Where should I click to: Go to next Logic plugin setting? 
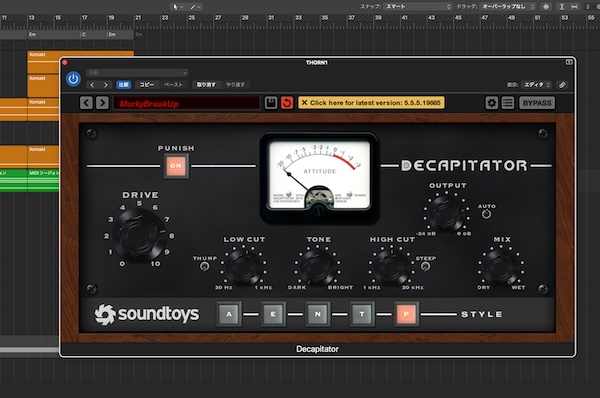(106, 85)
